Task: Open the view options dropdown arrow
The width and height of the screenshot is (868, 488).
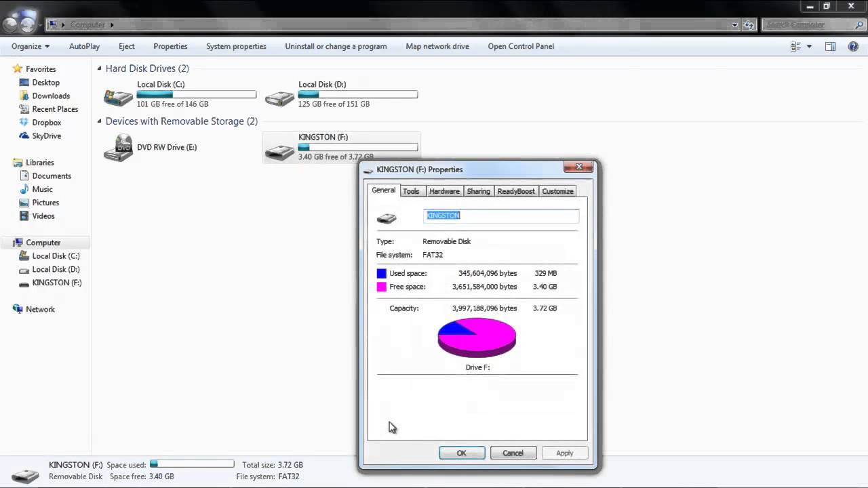Action: click(809, 46)
